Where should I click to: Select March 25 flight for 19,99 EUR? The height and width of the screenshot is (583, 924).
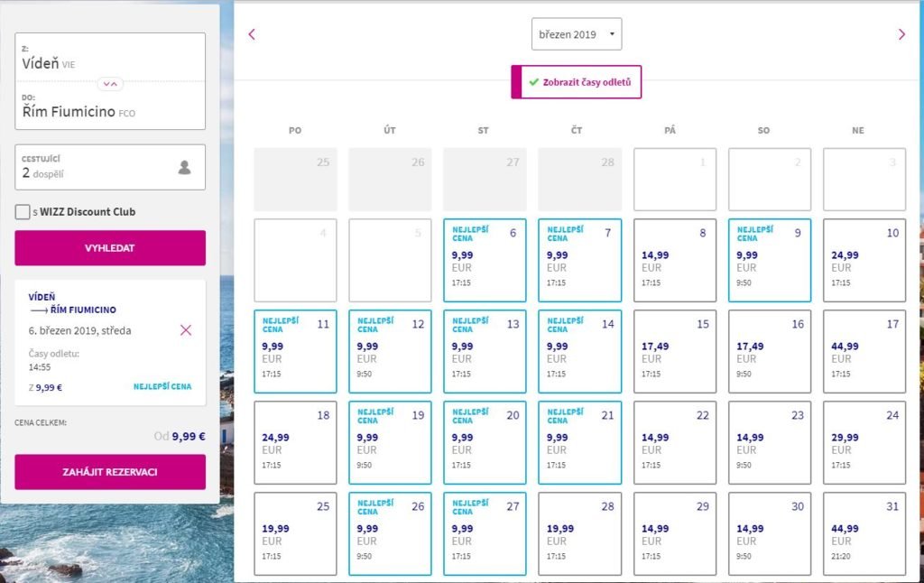pyautogui.click(x=295, y=533)
